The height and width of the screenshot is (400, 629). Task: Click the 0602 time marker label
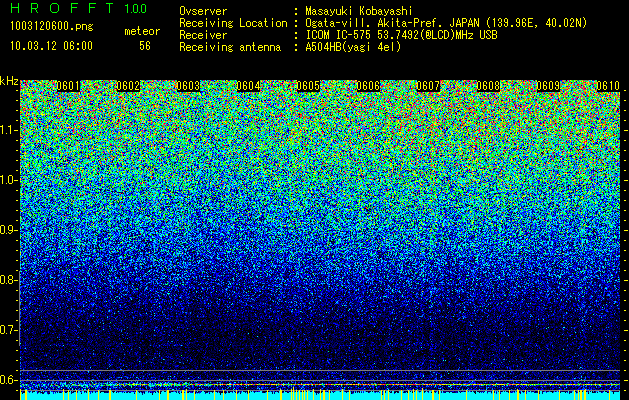tap(128, 86)
